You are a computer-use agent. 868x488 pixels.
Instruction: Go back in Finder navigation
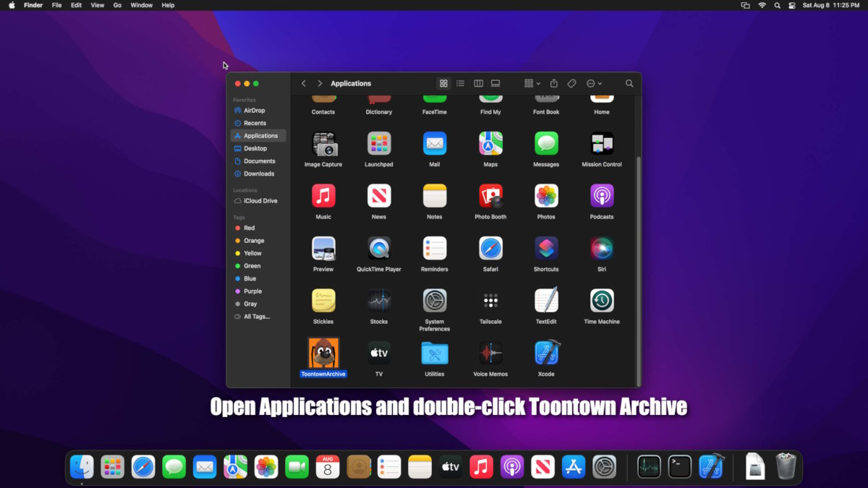click(x=304, y=84)
